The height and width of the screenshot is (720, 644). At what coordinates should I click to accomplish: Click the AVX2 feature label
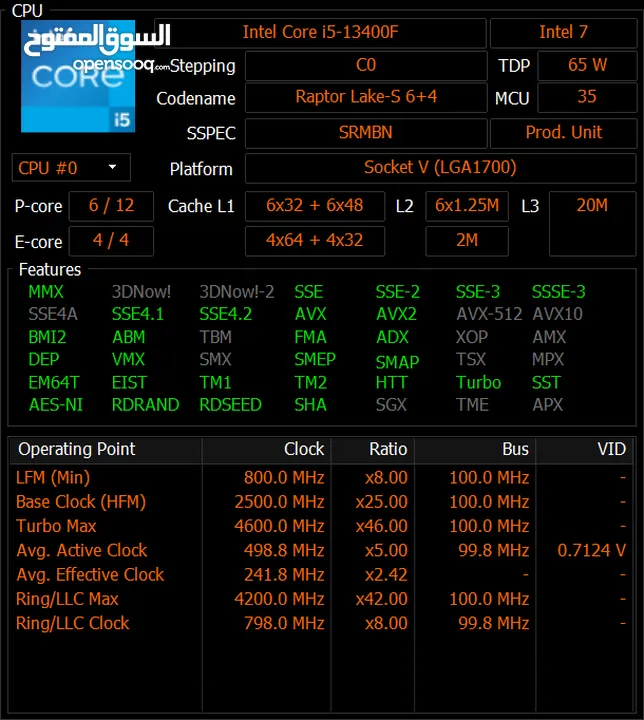(396, 315)
